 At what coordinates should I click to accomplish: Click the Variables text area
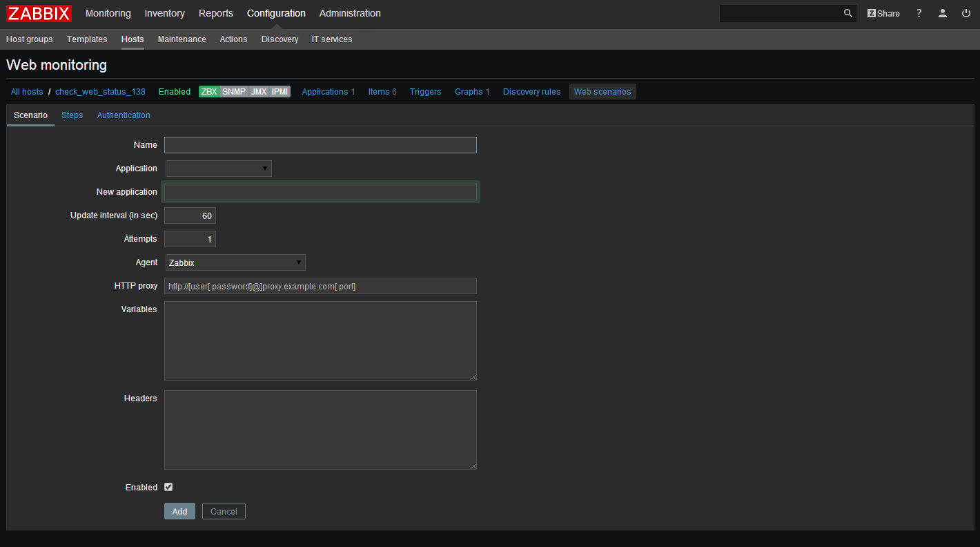click(x=320, y=340)
